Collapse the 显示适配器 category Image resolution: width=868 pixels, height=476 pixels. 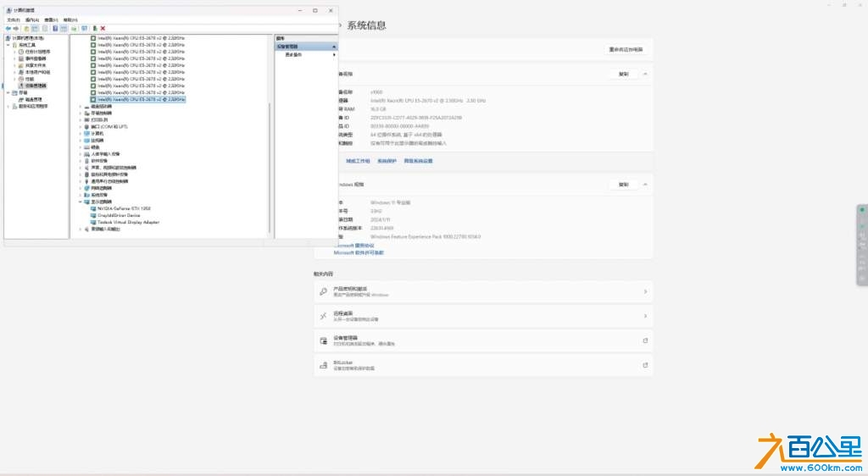[x=81, y=202]
